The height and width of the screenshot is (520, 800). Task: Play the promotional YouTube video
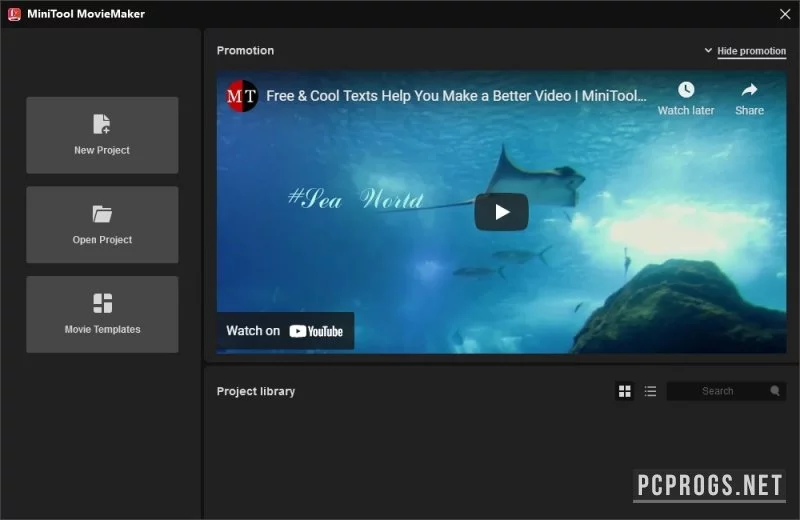tap(502, 212)
